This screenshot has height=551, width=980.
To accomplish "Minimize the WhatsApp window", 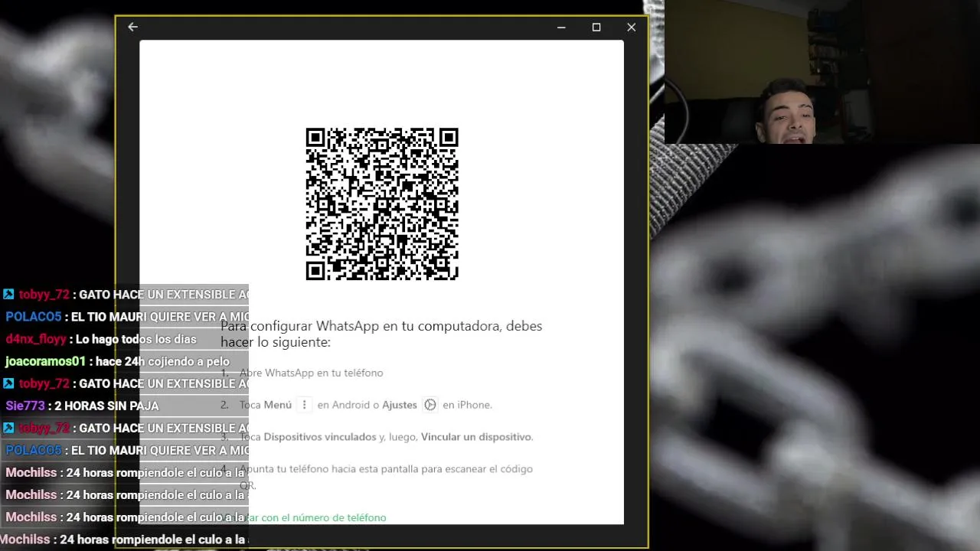I will click(x=561, y=27).
